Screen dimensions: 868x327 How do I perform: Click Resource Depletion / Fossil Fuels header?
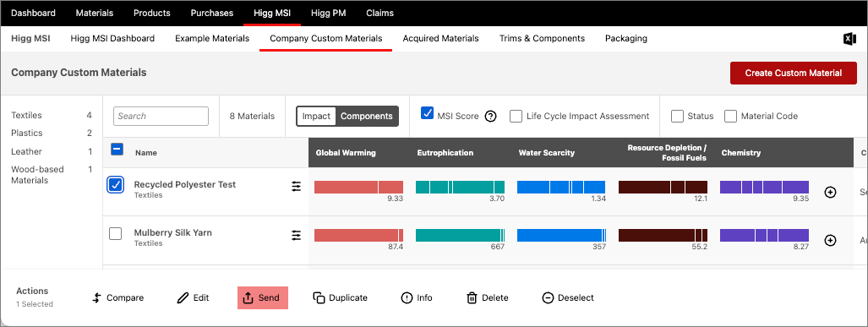pyautogui.click(x=667, y=153)
